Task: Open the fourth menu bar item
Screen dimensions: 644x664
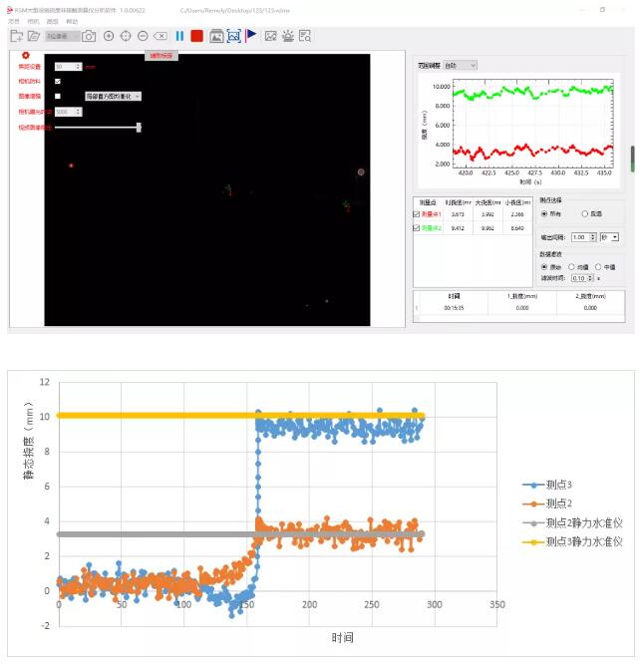Action: [72, 21]
